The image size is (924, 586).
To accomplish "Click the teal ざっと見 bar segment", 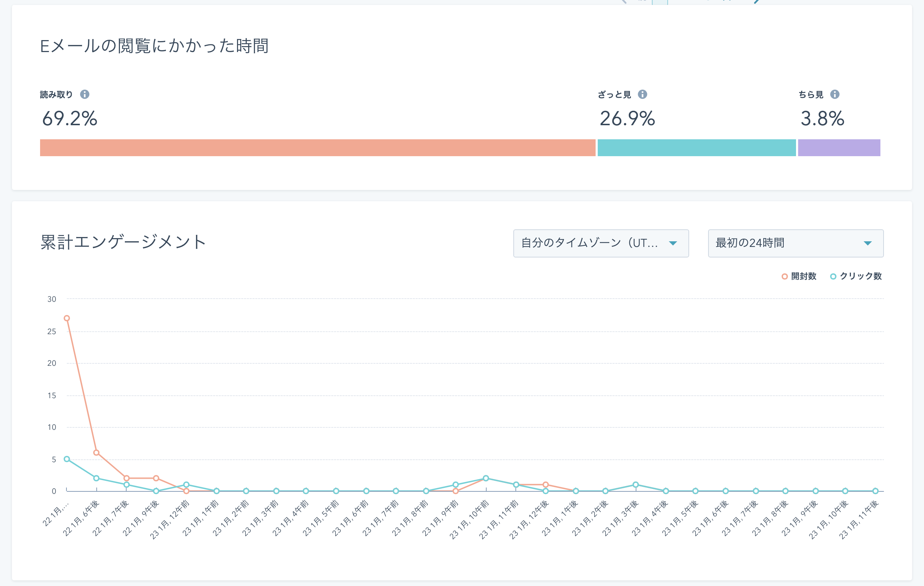I will tap(697, 148).
